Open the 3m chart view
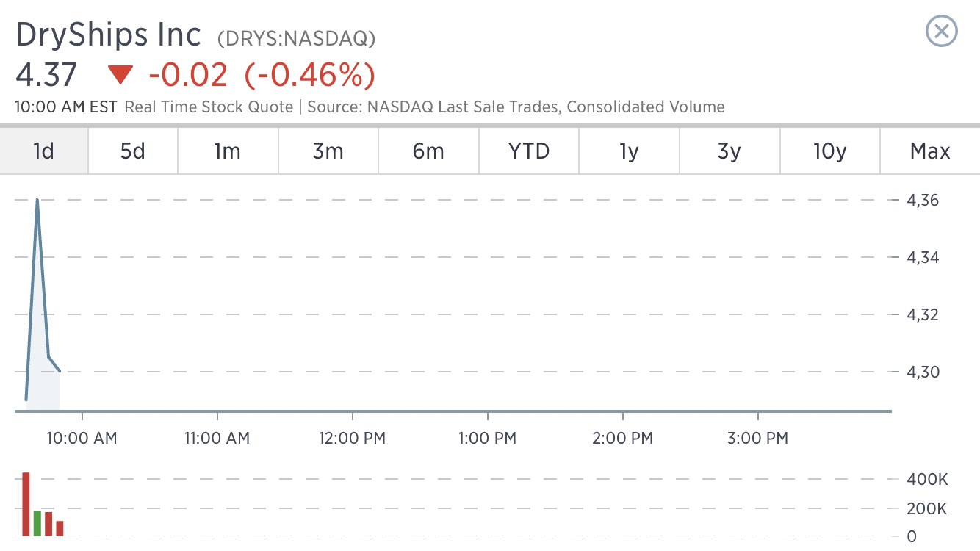Viewport: 980px width, 551px height. click(328, 151)
